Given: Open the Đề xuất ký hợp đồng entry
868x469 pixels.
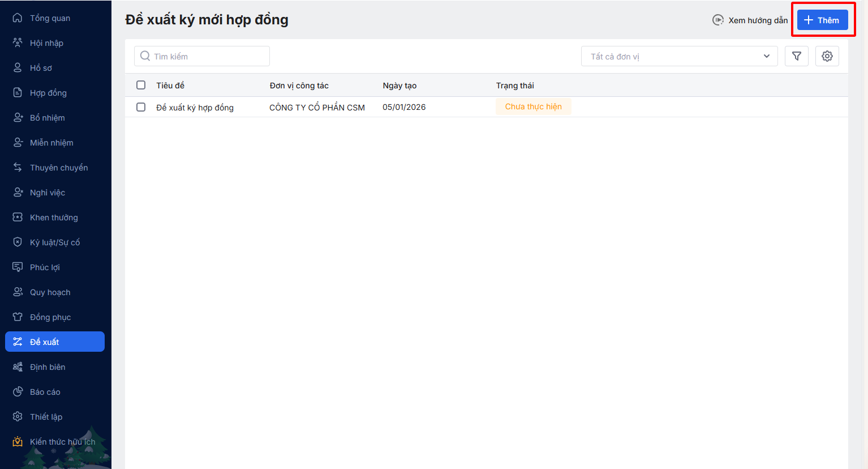Looking at the screenshot, I should click(195, 108).
